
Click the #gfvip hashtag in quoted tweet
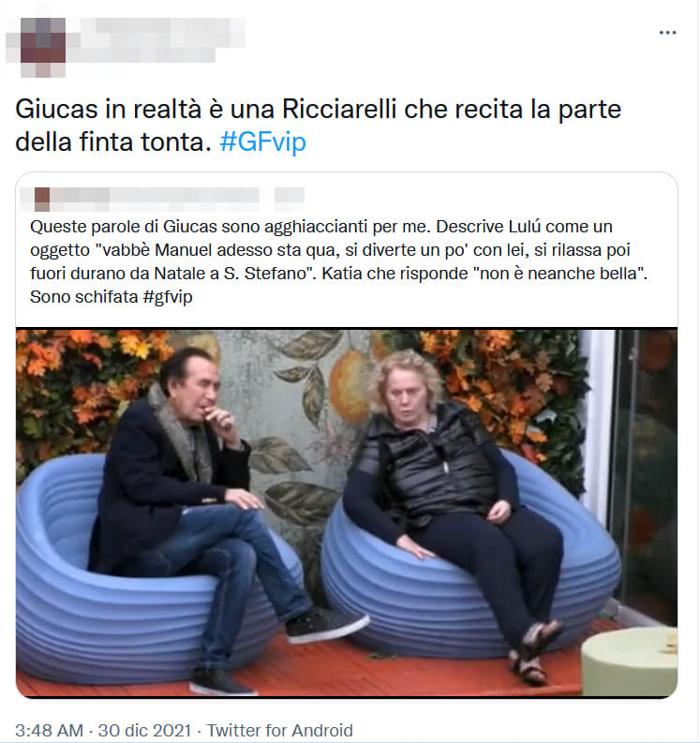168,297
